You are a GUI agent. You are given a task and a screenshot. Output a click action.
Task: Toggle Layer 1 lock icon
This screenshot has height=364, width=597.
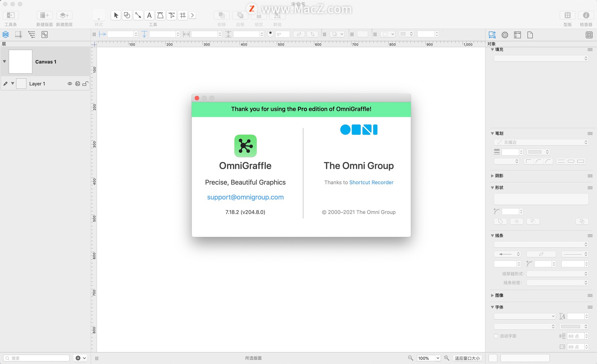point(85,84)
